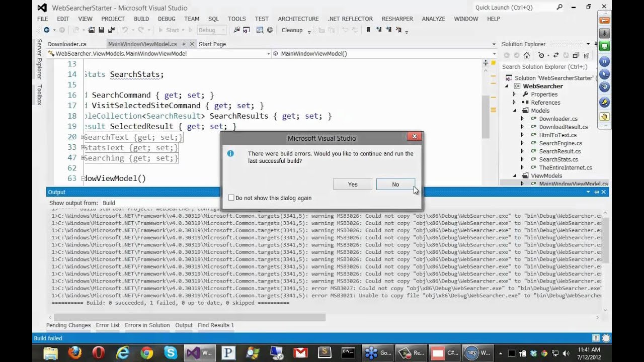Switch to the Error List tab
Screen dimensions: 644x362
point(108,325)
